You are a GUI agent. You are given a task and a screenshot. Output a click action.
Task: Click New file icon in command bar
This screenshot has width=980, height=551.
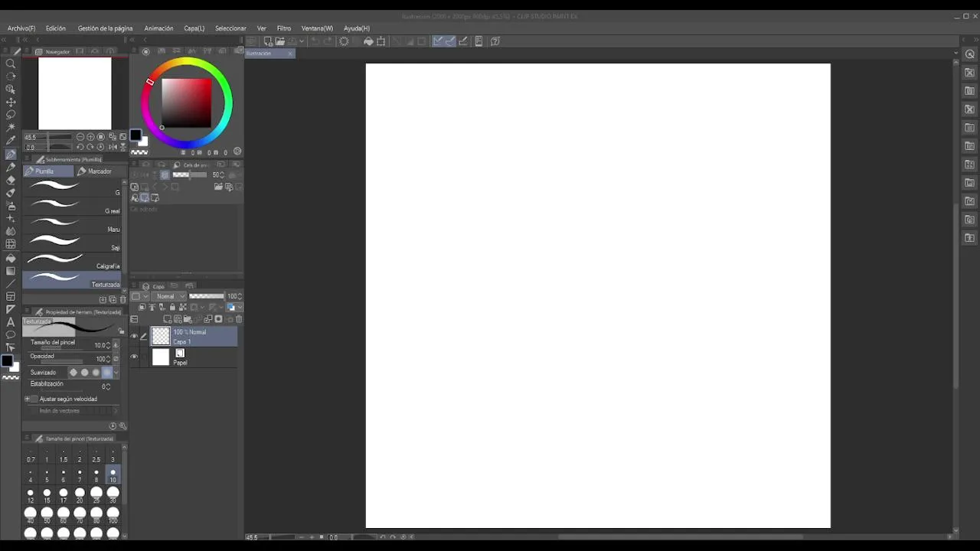click(x=268, y=41)
